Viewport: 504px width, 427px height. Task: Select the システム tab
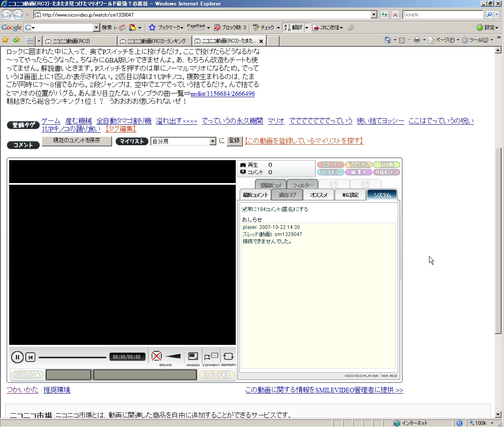pyautogui.click(x=382, y=195)
